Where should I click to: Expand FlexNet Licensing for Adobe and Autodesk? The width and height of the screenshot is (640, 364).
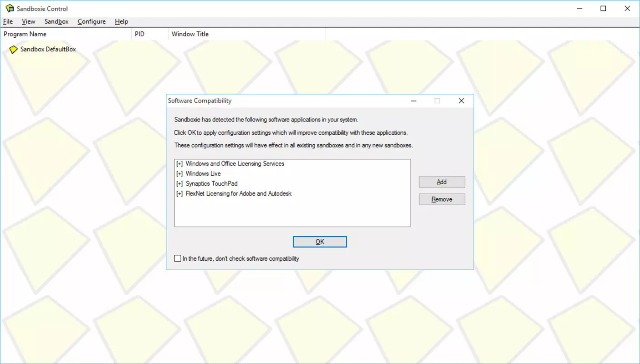click(x=179, y=194)
